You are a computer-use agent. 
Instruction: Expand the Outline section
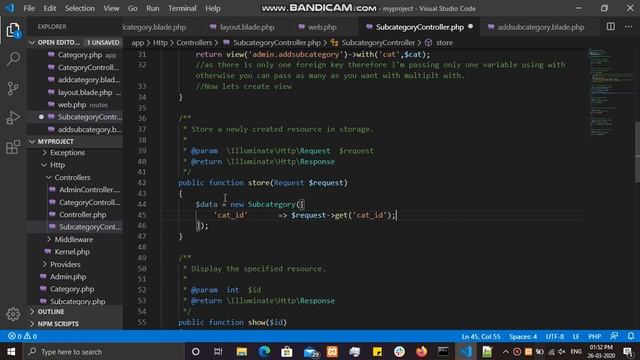point(76,311)
